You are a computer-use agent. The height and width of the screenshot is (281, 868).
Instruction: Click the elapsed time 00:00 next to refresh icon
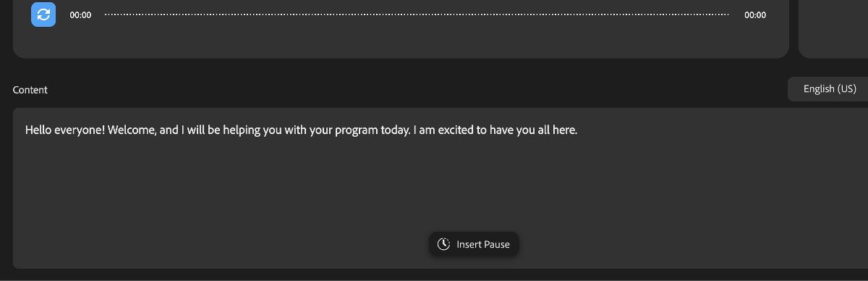(x=80, y=15)
